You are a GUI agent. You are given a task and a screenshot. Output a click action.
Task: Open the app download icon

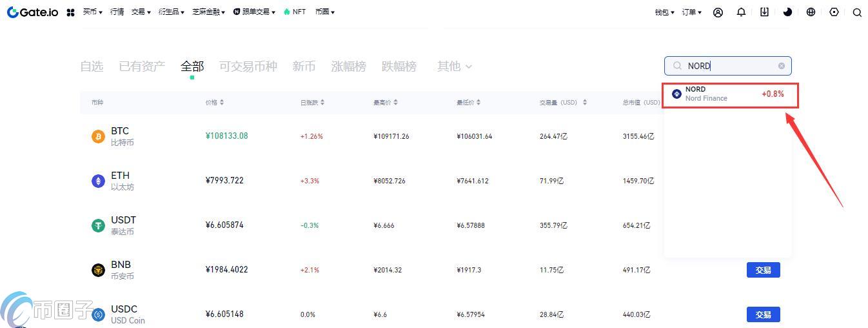click(x=764, y=12)
